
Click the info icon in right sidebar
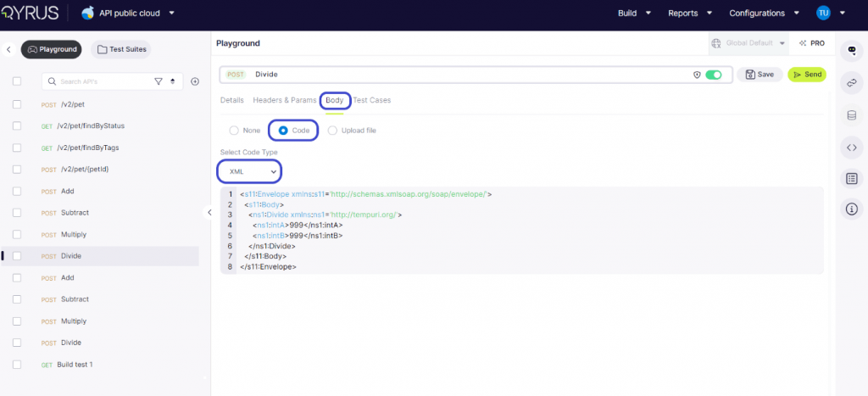pyautogui.click(x=851, y=209)
